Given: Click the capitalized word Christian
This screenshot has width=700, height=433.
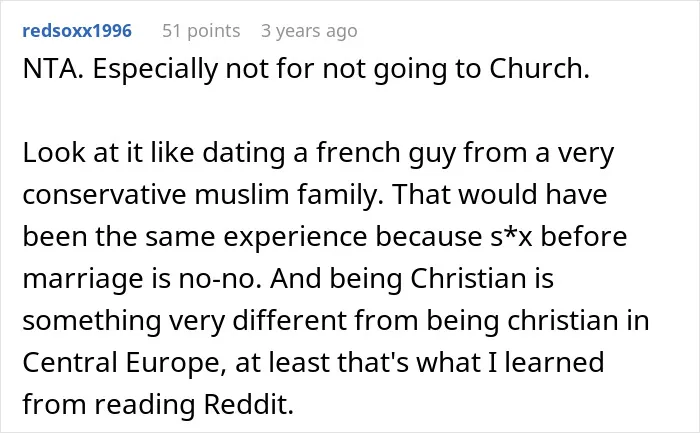Looking at the screenshot, I should tap(468, 279).
